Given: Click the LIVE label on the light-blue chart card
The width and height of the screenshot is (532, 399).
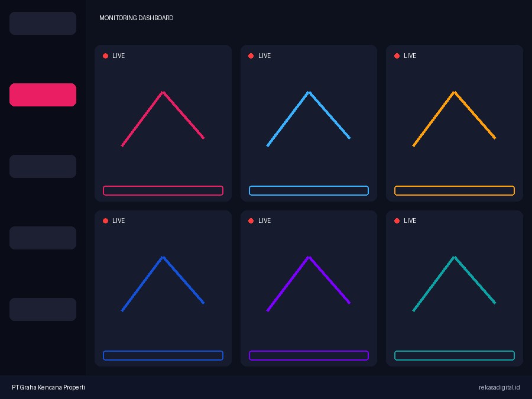Looking at the screenshot, I should click(264, 56).
